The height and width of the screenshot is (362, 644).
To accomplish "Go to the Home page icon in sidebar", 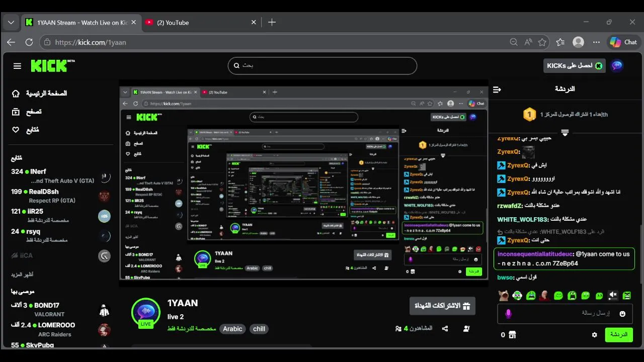I will click(x=16, y=94).
